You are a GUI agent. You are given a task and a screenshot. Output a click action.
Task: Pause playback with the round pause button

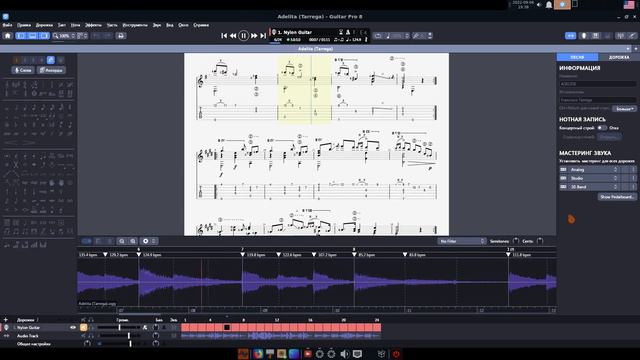click(x=243, y=36)
